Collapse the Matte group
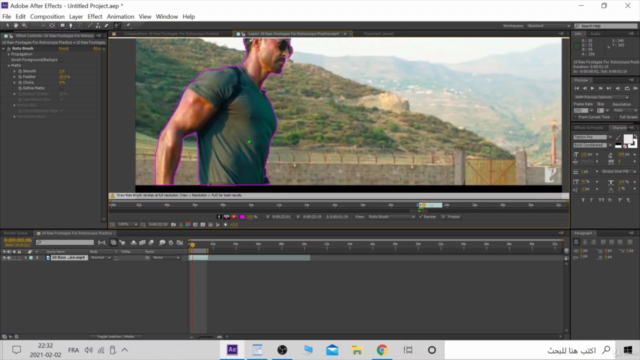The height and width of the screenshot is (360, 640). tap(9, 65)
